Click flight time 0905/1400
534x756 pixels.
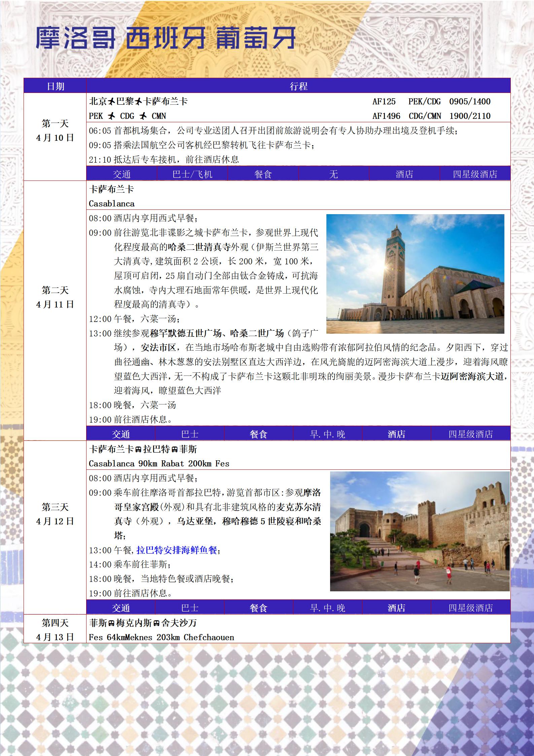coord(470,101)
